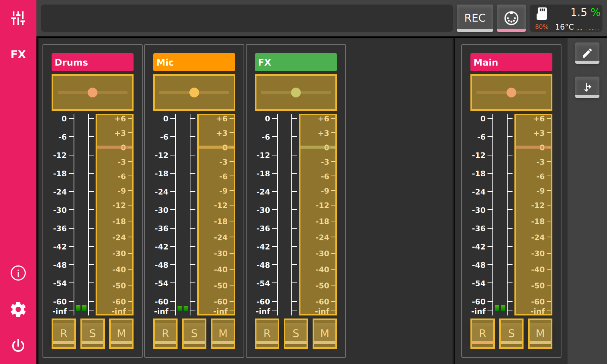Set Main fader to -6 mark
The width and height of the screenshot is (607, 364).
(x=541, y=176)
